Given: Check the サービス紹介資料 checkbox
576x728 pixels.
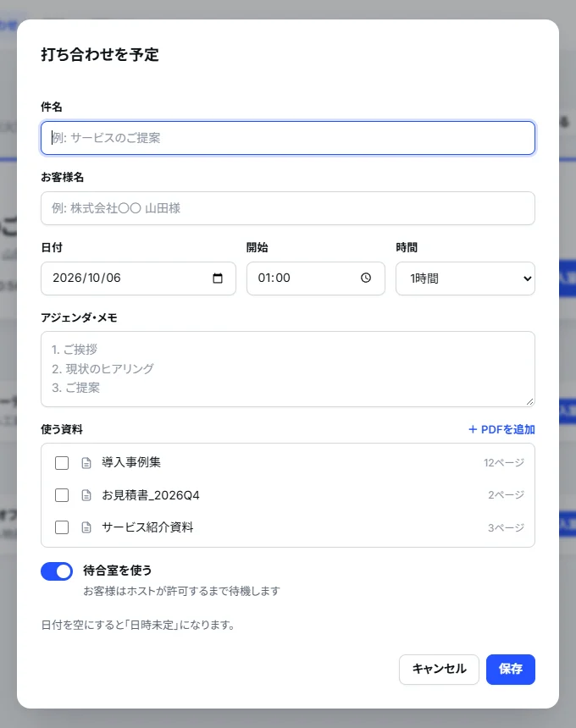Looking at the screenshot, I should 62,527.
